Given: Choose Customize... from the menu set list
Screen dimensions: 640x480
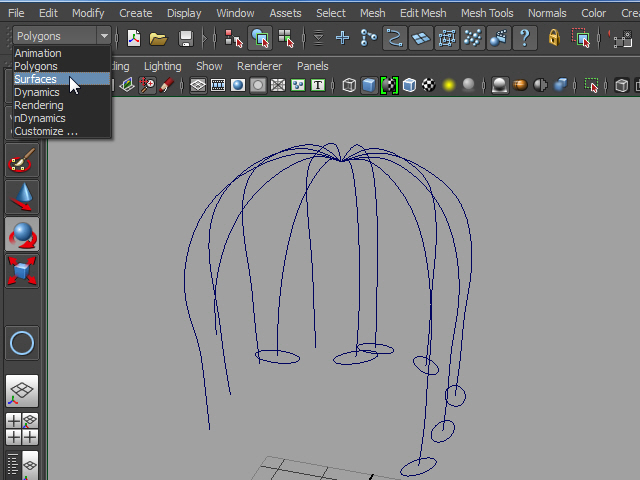Looking at the screenshot, I should pyautogui.click(x=62, y=131).
